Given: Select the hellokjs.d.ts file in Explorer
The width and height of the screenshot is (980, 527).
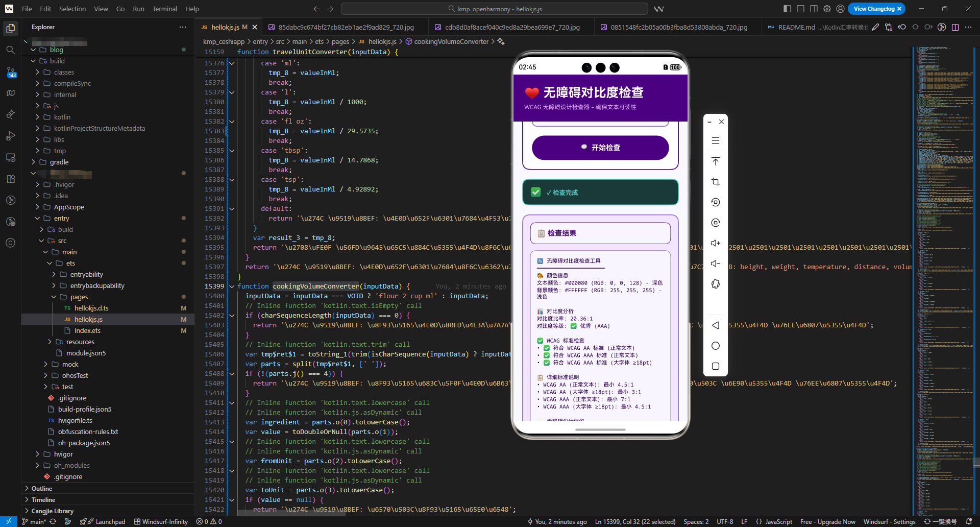Looking at the screenshot, I should pyautogui.click(x=92, y=308).
